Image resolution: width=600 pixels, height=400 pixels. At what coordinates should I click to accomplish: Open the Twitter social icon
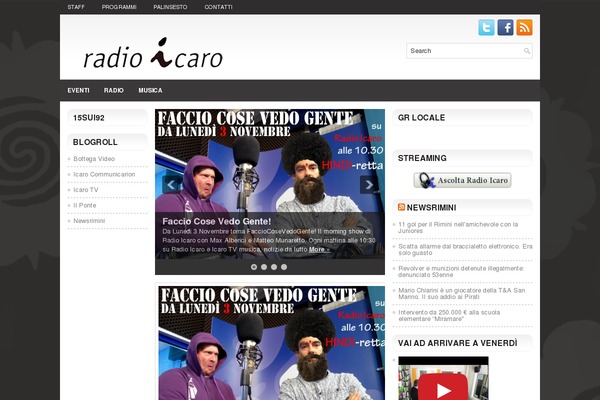coord(486,28)
